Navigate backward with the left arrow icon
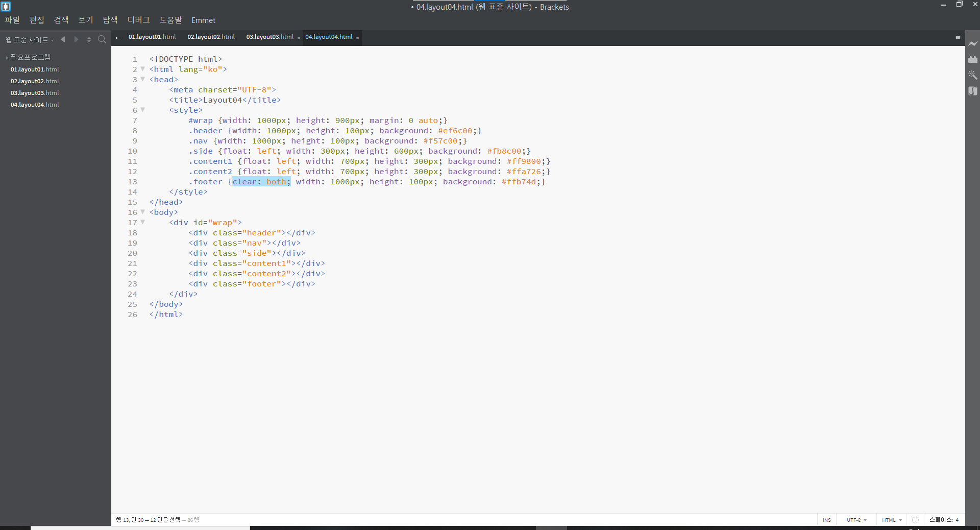Image resolution: width=980 pixels, height=530 pixels. pos(63,39)
